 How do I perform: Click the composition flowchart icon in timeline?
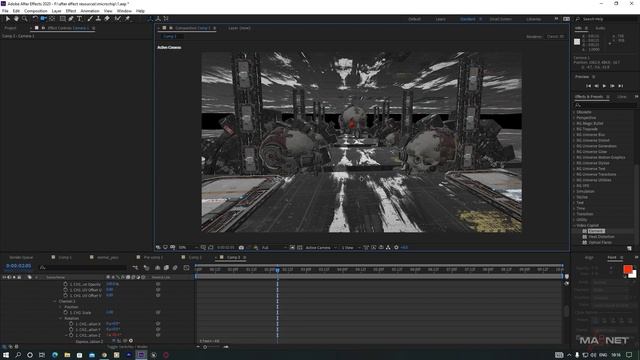click(135, 268)
